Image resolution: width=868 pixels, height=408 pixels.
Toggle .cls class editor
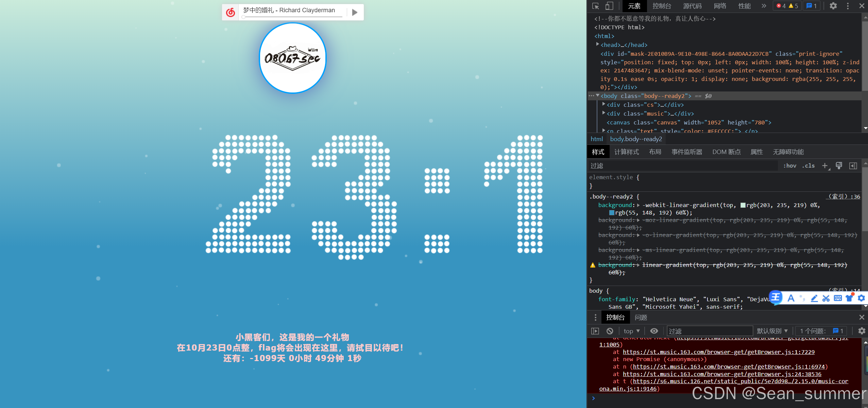point(808,166)
